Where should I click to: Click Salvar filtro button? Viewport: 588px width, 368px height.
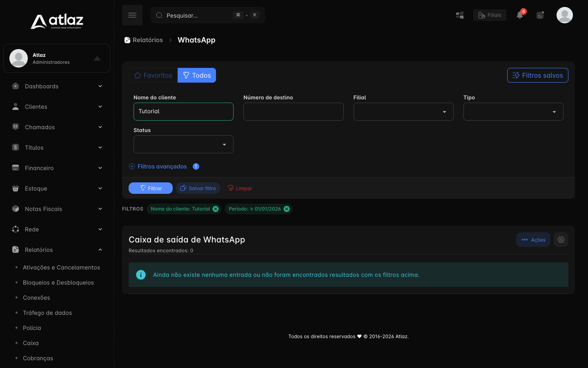point(198,188)
